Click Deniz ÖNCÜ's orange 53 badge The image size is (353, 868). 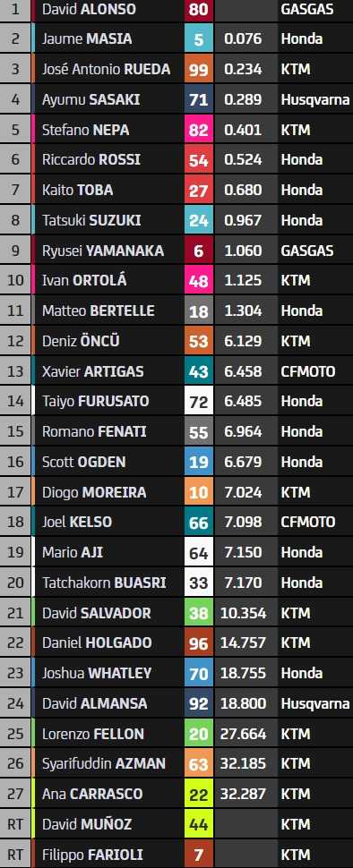(198, 341)
